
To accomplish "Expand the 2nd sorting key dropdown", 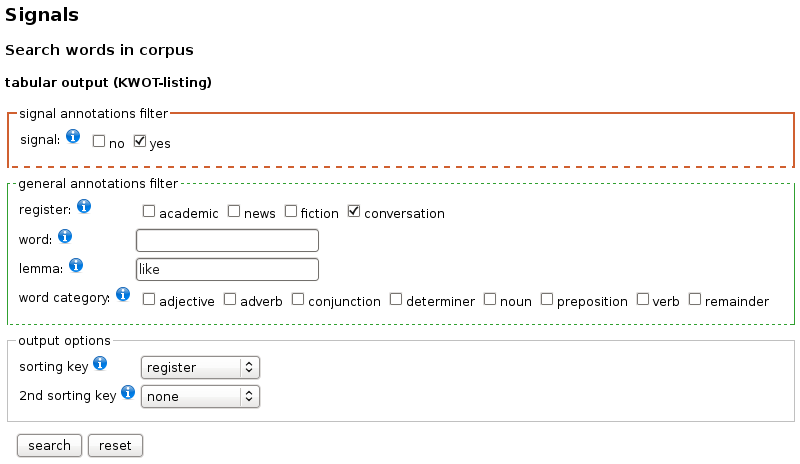I will [x=200, y=397].
